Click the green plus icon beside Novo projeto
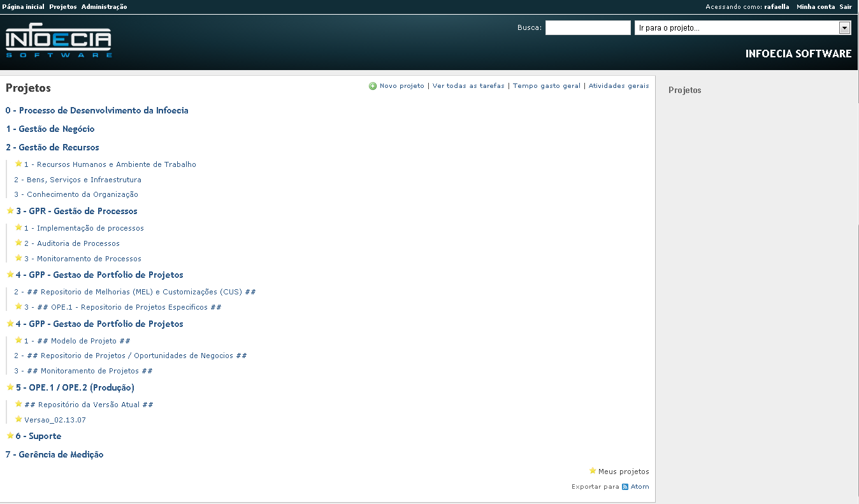This screenshot has width=859, height=504. pyautogui.click(x=373, y=86)
